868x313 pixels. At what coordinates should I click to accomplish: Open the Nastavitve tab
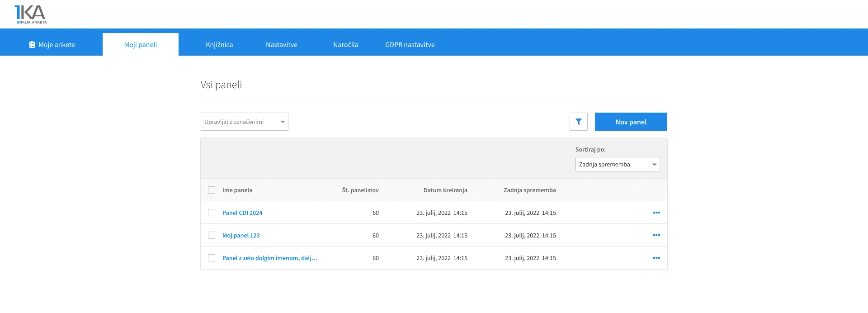click(x=282, y=44)
